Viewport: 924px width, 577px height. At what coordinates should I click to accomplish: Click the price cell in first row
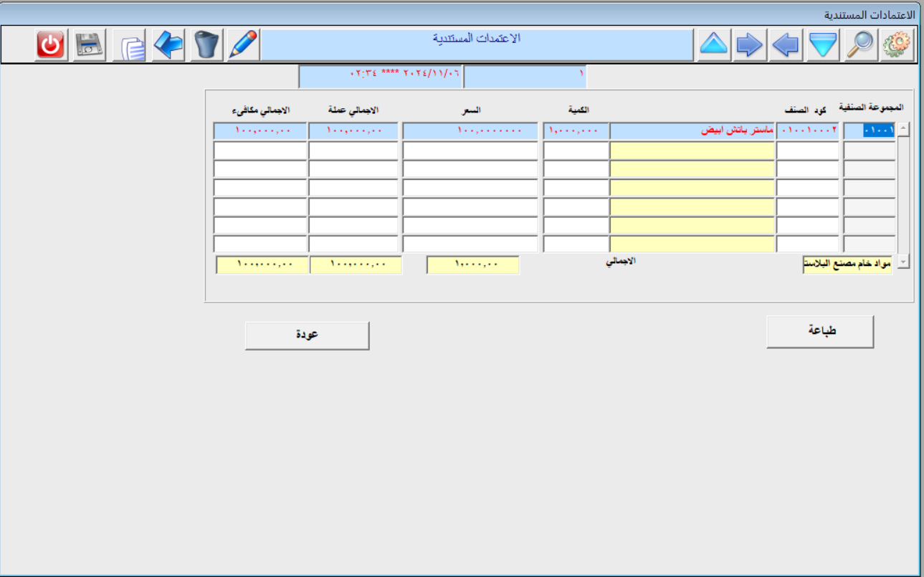(470, 131)
